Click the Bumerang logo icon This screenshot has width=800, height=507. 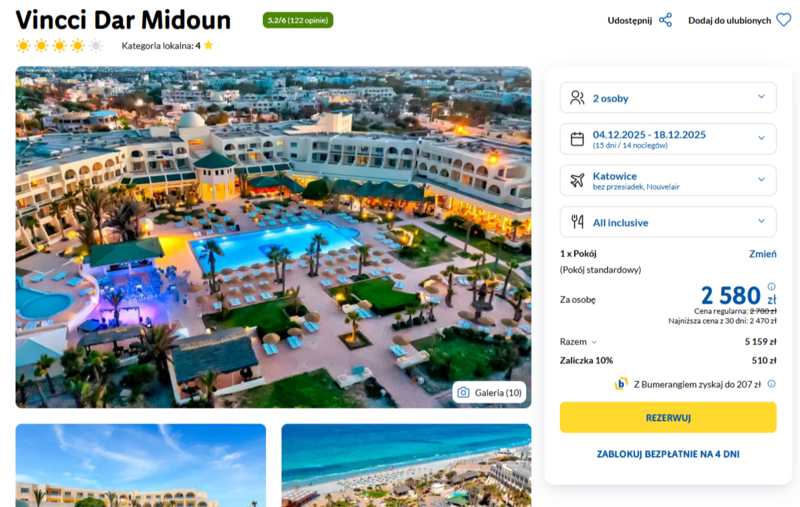[x=621, y=384]
